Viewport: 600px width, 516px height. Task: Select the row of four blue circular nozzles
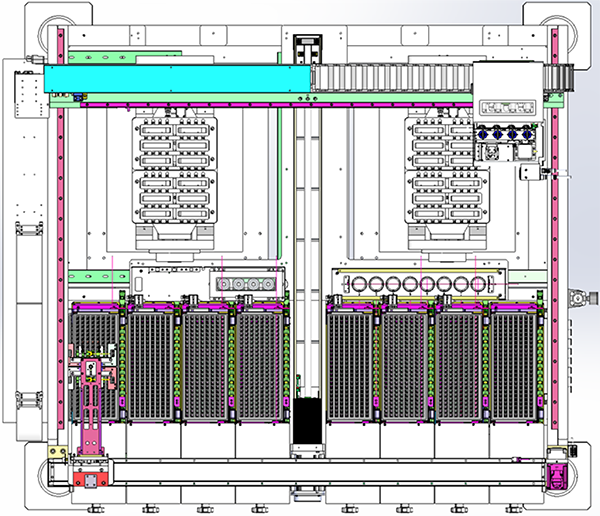[x=506, y=133]
